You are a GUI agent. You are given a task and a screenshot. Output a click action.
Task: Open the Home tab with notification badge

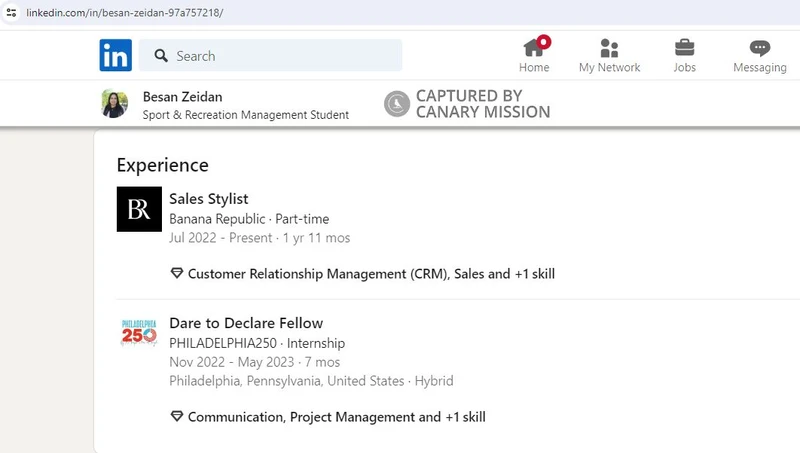[534, 55]
